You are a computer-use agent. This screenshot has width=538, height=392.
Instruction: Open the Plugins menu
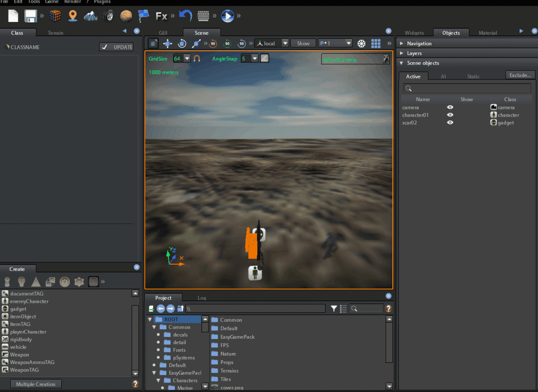pyautogui.click(x=102, y=2)
